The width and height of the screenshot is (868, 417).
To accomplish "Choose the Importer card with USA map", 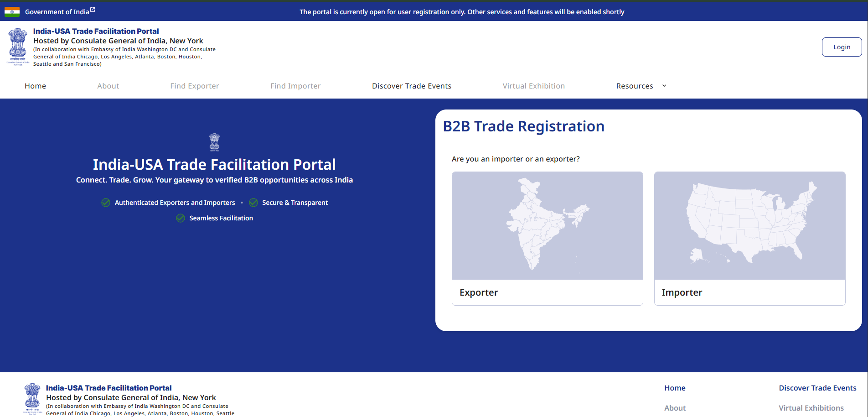I will pyautogui.click(x=749, y=238).
